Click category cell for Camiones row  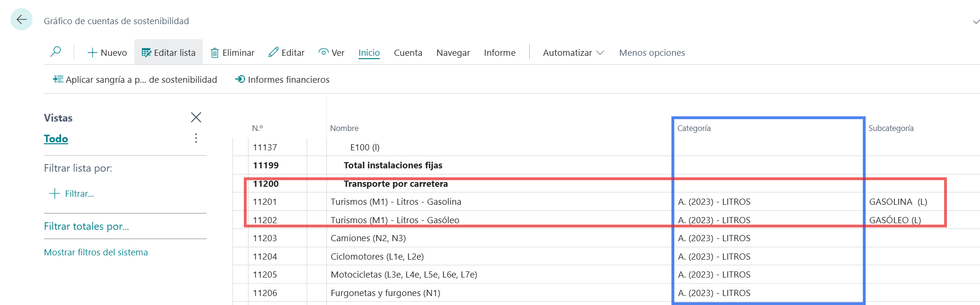pos(714,238)
